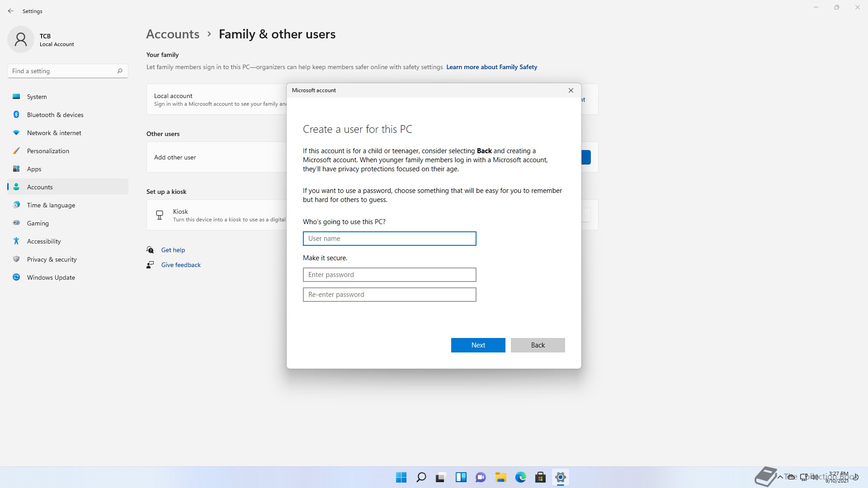Focus the Enter password field
868x488 pixels.
[389, 275]
